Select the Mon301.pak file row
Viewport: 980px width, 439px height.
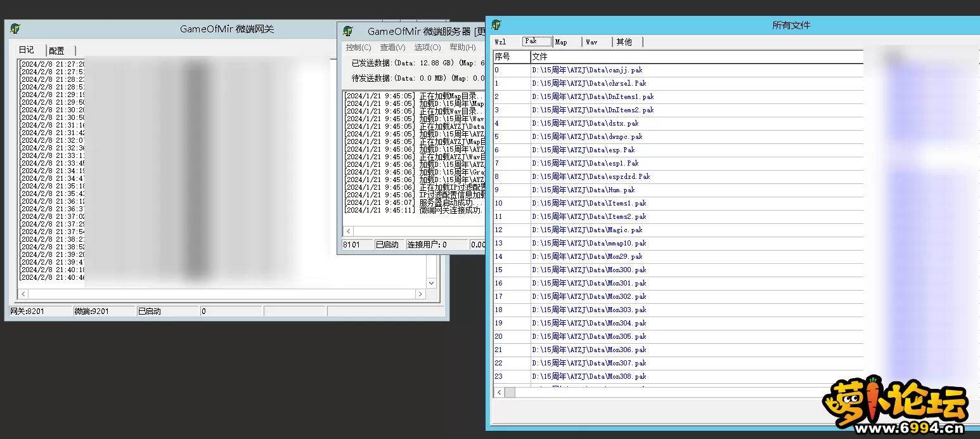pos(678,283)
